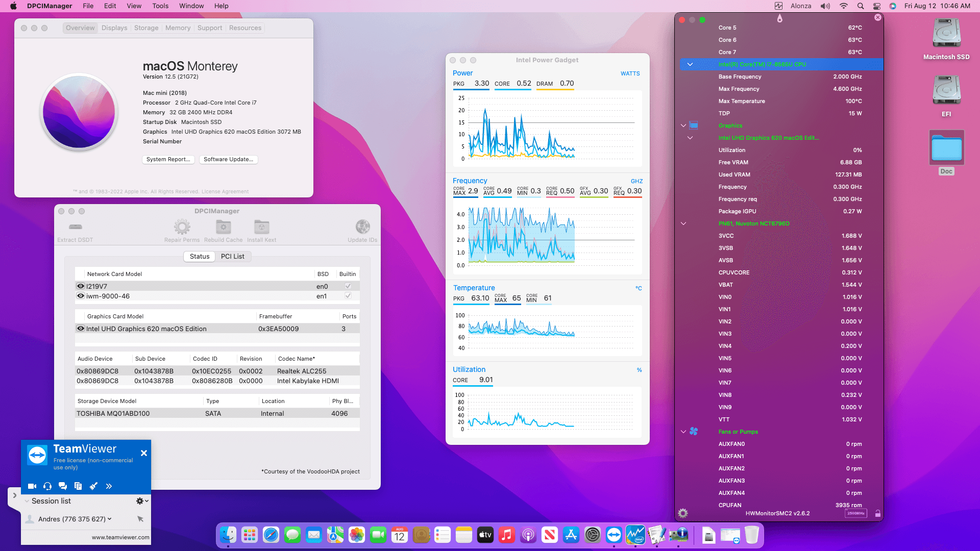
Task: Click Extract DSDT in DPCIManager toolbar
Action: pos(75,232)
